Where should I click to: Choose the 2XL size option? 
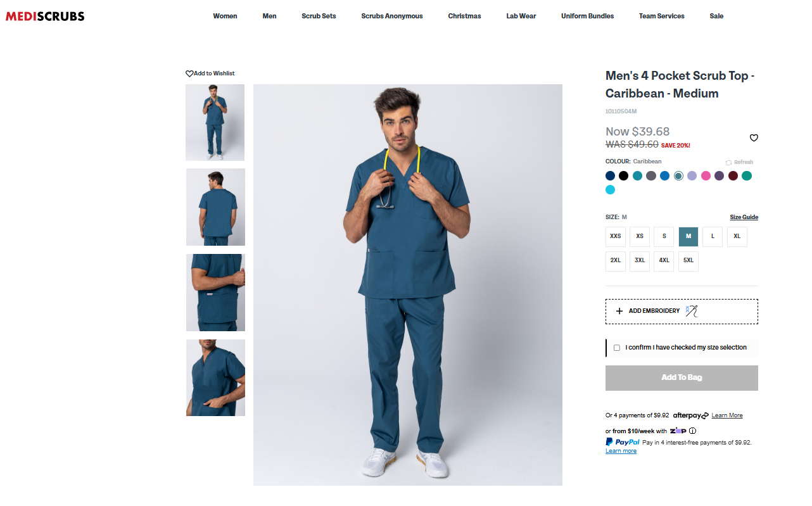(x=616, y=261)
